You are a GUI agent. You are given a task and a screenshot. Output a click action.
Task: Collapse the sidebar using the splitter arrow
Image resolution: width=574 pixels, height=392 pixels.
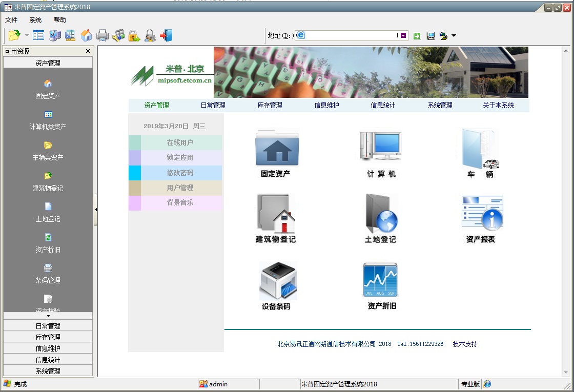click(96, 209)
